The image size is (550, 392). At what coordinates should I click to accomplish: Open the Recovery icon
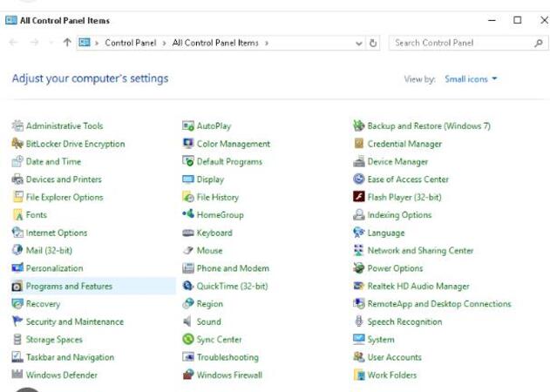[17, 304]
